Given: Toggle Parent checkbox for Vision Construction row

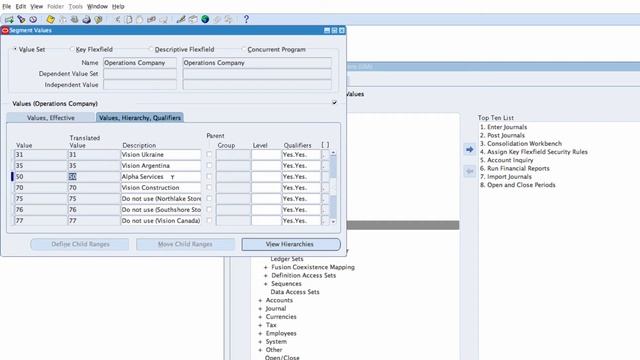Looking at the screenshot, I should [209, 187].
